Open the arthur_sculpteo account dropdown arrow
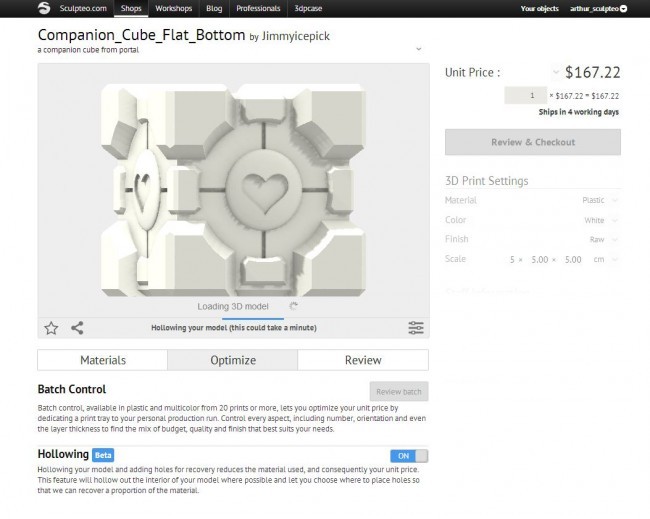 pos(623,9)
